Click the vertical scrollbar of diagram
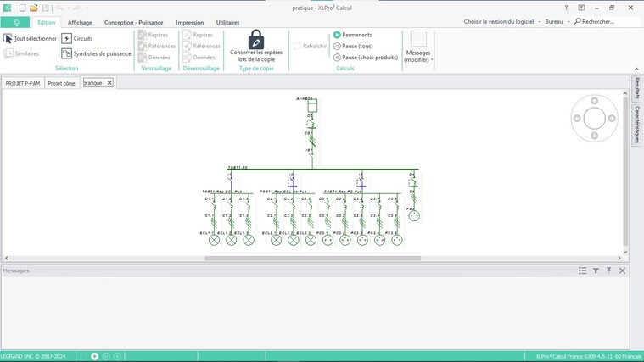644x362 pixels. (x=625, y=170)
